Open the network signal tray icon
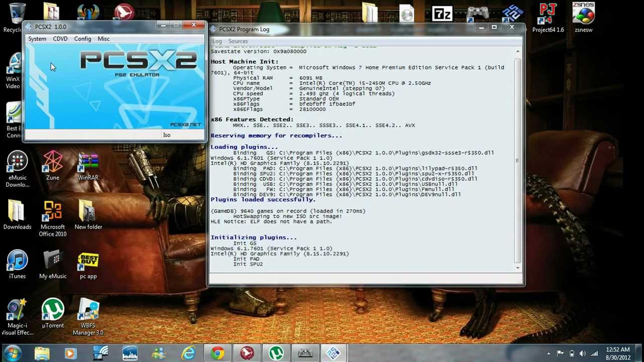 [594, 353]
